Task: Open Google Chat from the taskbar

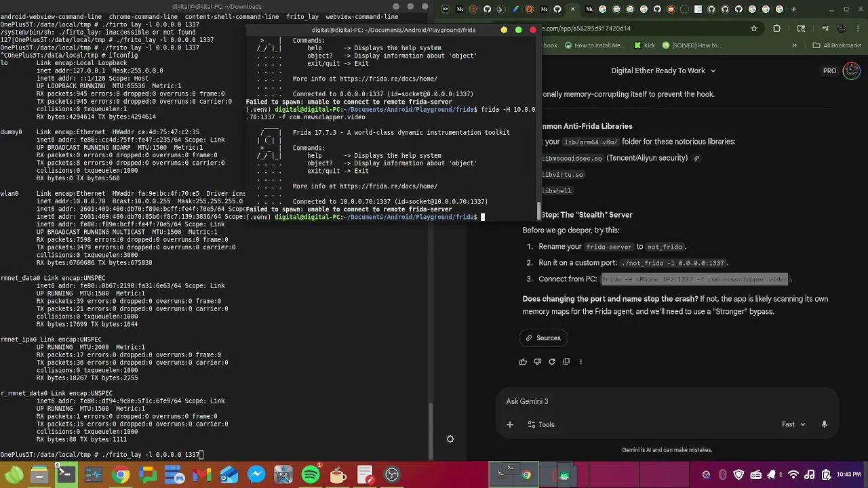Action: pyautogui.click(x=148, y=474)
